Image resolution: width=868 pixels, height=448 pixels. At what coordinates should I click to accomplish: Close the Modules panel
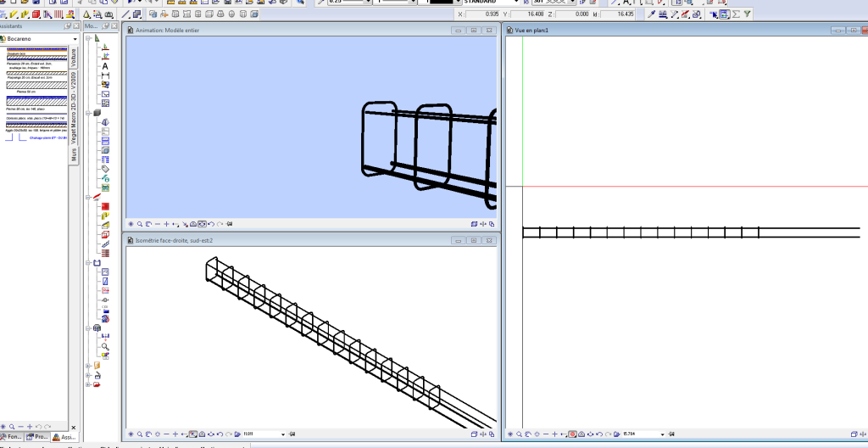[114, 25]
